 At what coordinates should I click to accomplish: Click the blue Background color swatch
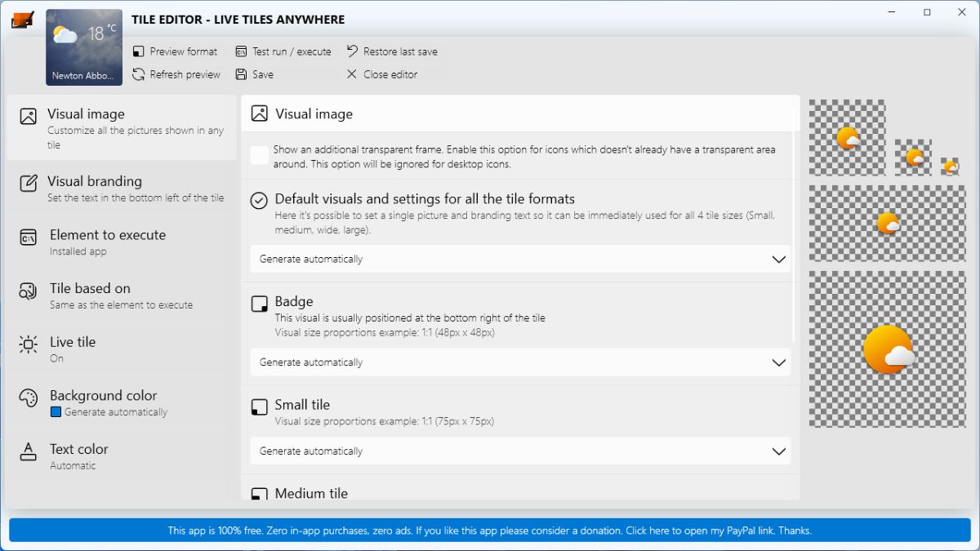click(56, 412)
